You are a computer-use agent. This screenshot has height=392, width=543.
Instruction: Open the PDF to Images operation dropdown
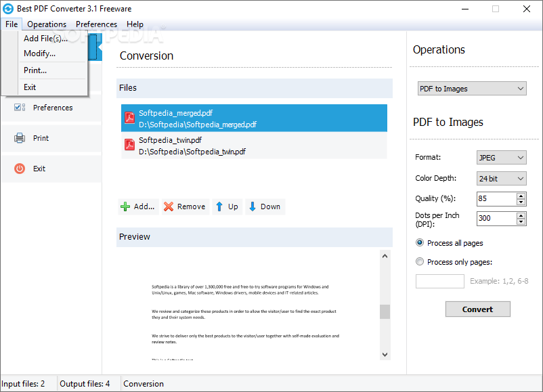click(x=472, y=89)
